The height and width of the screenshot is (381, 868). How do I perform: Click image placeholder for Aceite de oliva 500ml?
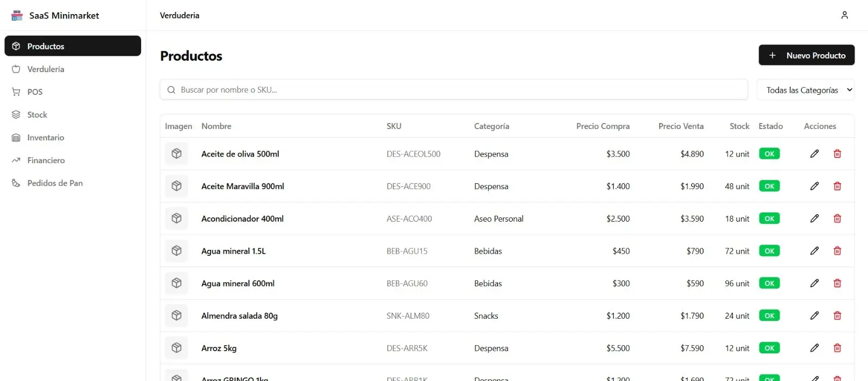click(176, 154)
